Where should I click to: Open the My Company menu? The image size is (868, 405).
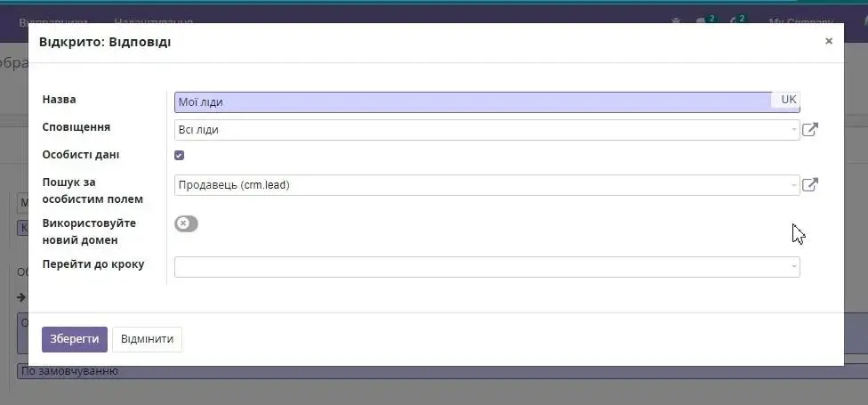point(800,21)
